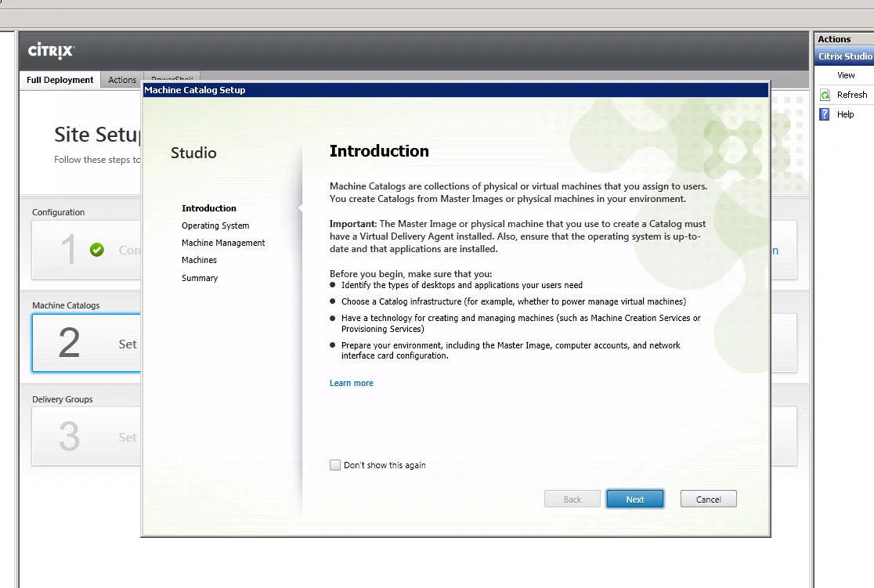Click the Studio heading in wizard

tap(193, 153)
